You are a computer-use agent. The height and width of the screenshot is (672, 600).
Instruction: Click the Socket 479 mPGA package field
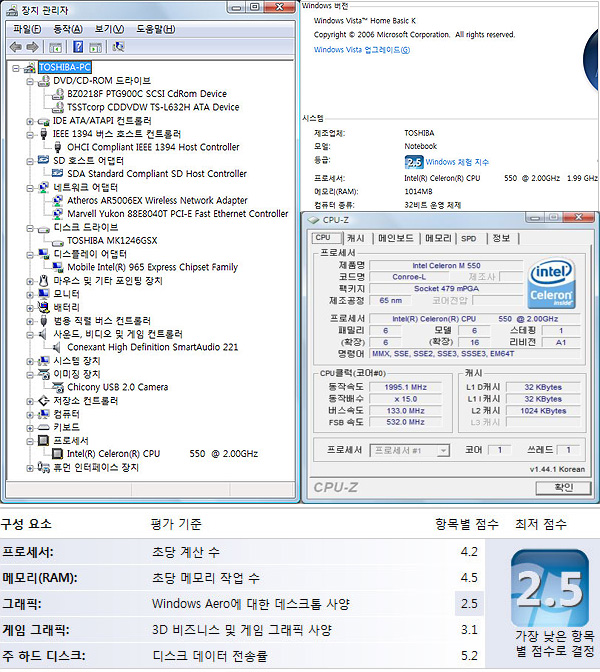446,289
